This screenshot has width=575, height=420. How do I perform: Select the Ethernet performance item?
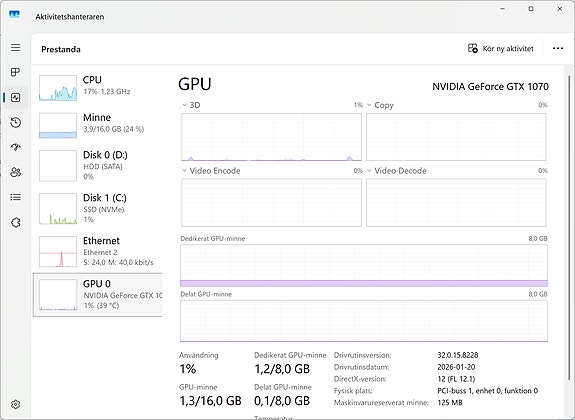[98, 251]
